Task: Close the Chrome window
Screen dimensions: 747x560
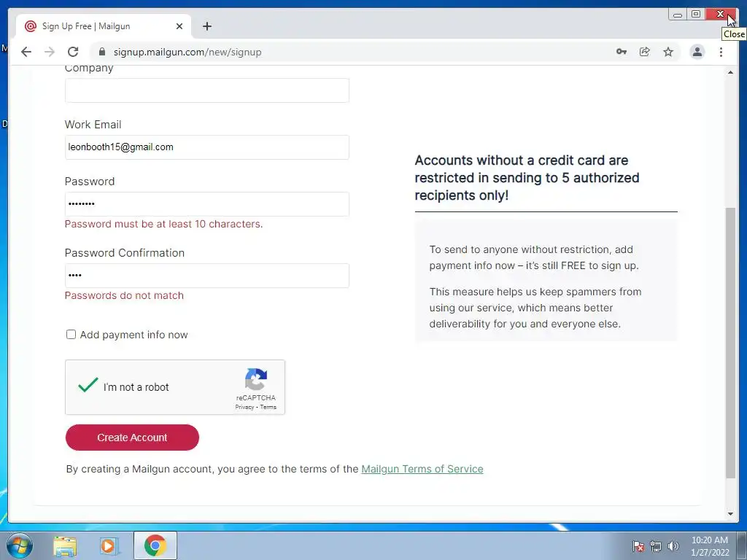Action: click(x=720, y=15)
